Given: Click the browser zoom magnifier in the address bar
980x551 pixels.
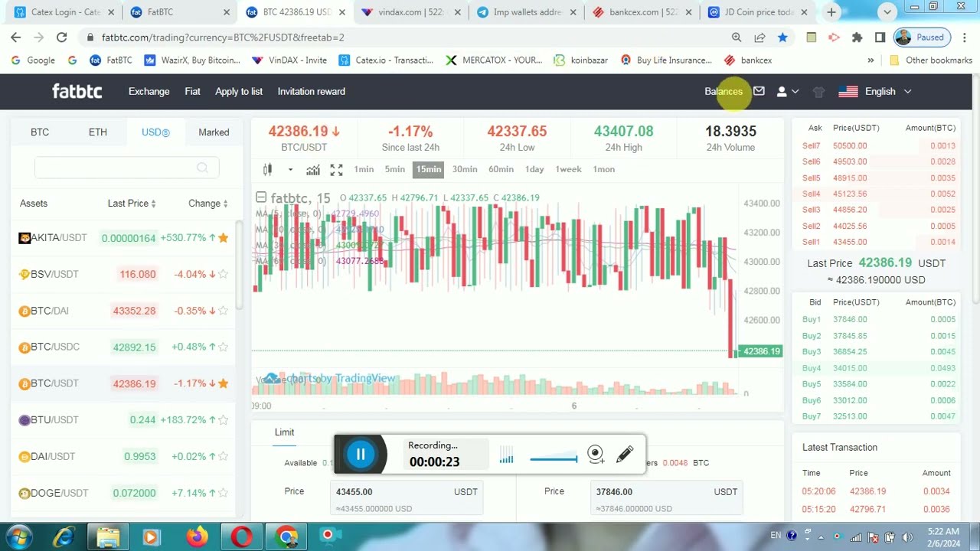Looking at the screenshot, I should pyautogui.click(x=737, y=37).
